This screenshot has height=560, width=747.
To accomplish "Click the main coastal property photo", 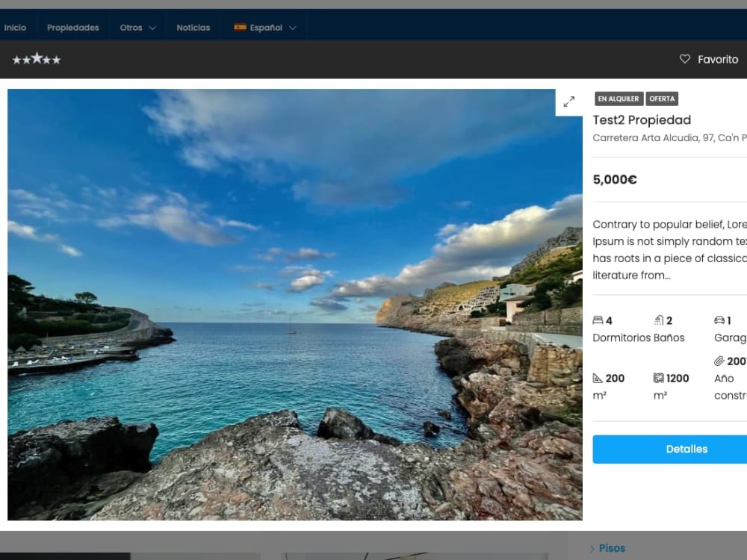I will point(295,305).
